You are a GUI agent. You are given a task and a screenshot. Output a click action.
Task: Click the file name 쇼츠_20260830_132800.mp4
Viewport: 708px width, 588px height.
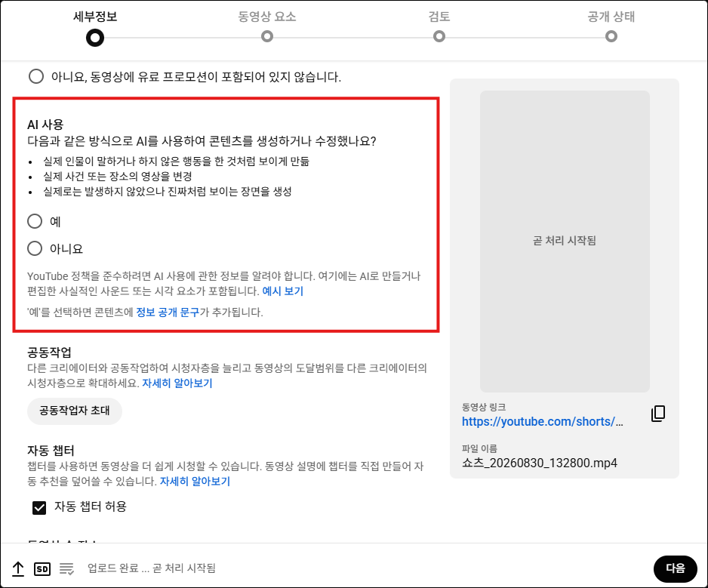click(540, 463)
